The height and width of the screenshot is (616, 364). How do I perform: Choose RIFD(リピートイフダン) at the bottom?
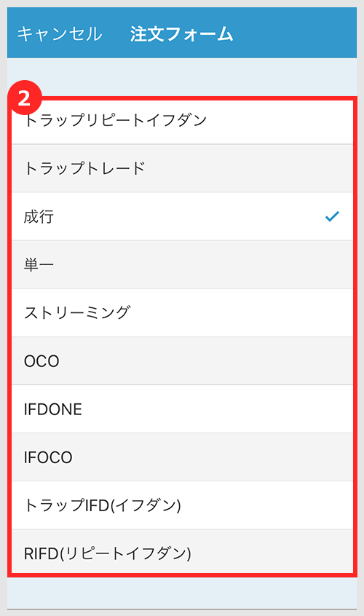coord(182,551)
